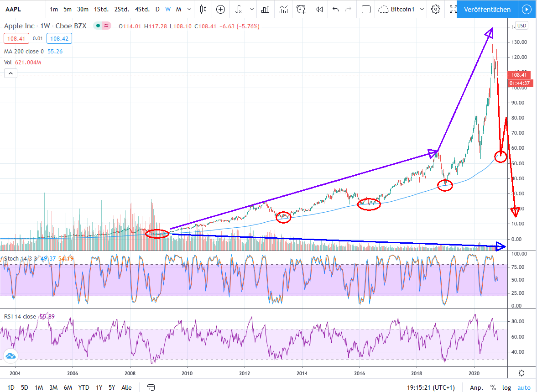Open the USD currency selector
The width and height of the screenshot is (537, 392).
[x=521, y=26]
